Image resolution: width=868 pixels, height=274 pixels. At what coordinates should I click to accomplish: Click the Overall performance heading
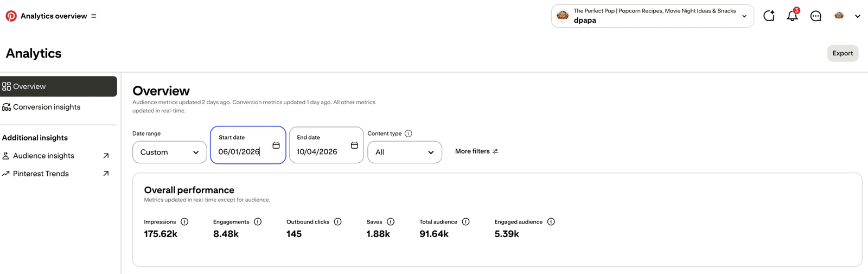click(189, 190)
